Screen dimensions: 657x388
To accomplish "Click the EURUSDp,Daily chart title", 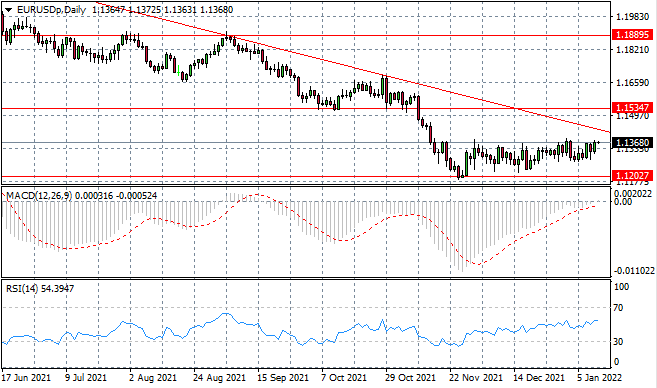I will [x=51, y=9].
